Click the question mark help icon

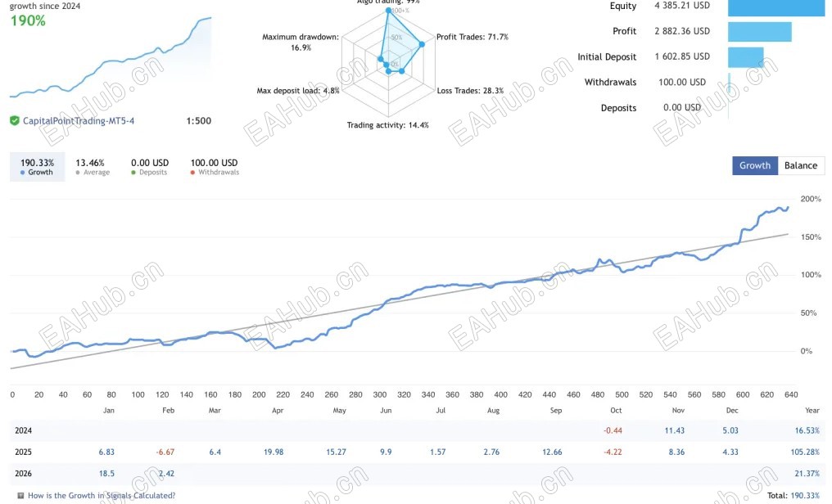tap(20, 496)
